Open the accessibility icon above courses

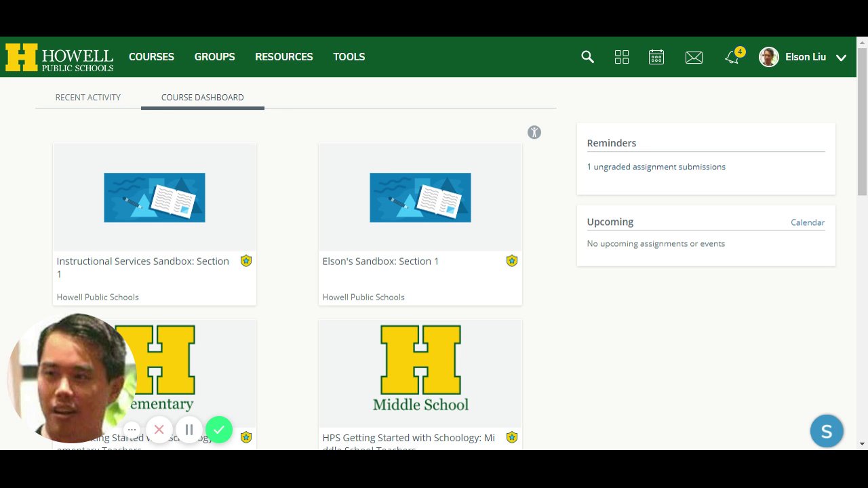(x=534, y=133)
